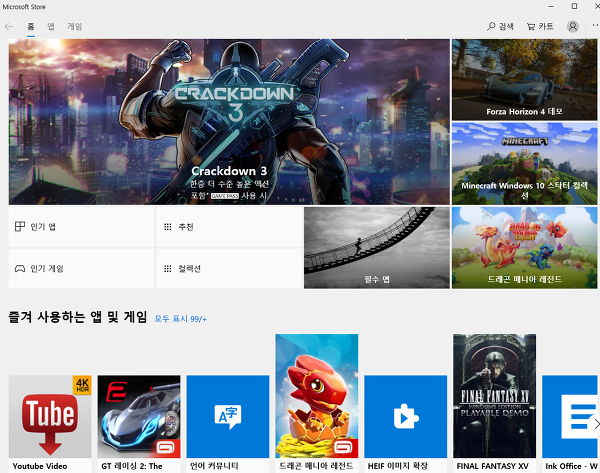Open the 인기 게임 category
This screenshot has height=473, width=600.
pyautogui.click(x=82, y=269)
